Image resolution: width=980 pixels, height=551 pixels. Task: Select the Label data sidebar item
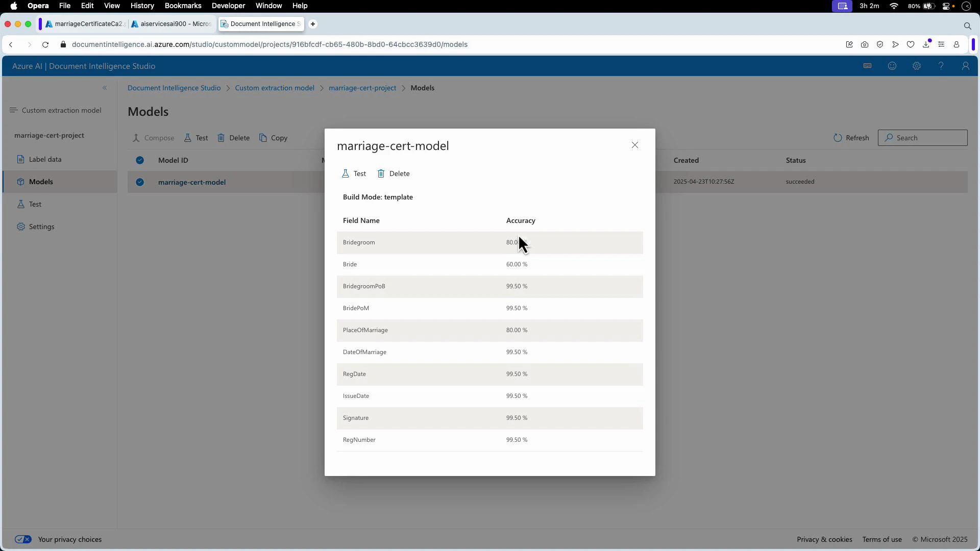45,159
